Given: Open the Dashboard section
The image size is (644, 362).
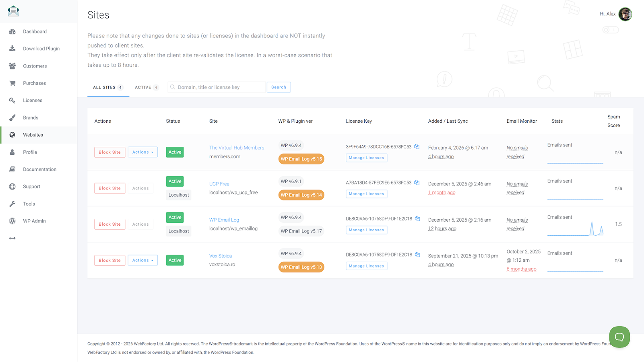Looking at the screenshot, I should pyautogui.click(x=35, y=31).
